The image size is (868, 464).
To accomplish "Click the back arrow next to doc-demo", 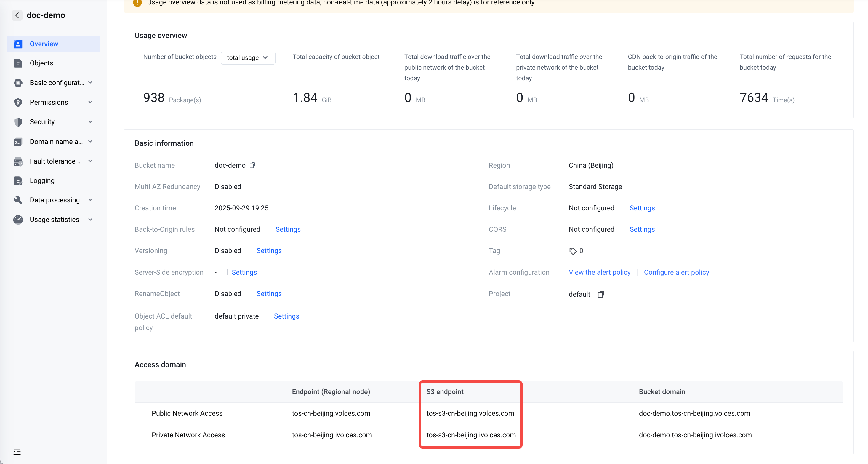I will (17, 15).
